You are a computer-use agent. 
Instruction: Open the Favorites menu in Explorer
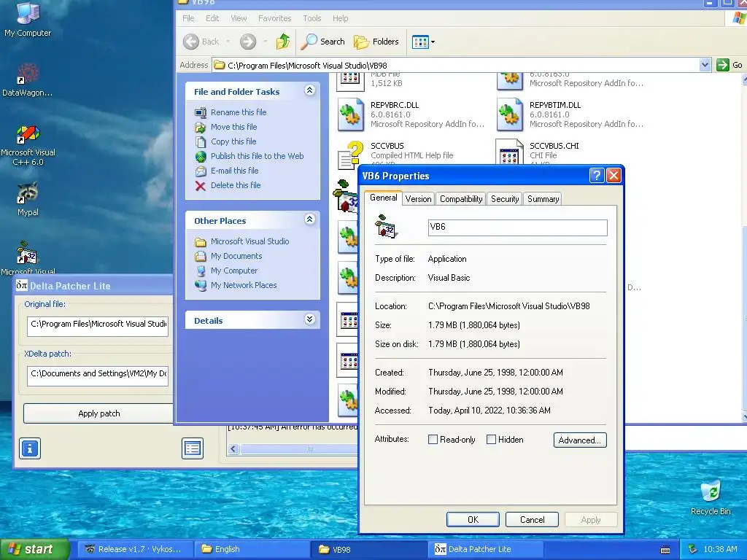[274, 18]
